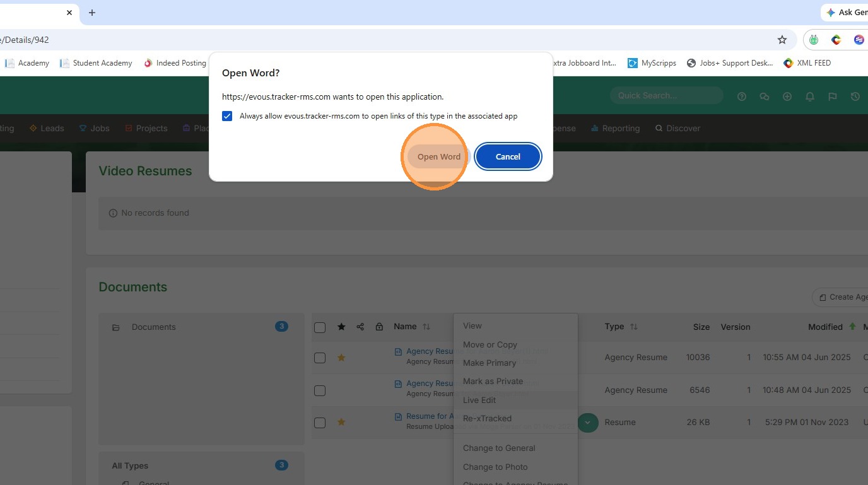
Task: Click the 5:29 PM 01 Nov 2023 cell
Action: [808, 423]
